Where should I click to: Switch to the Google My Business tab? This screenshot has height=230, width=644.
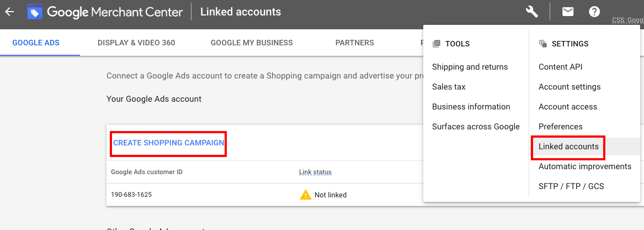(252, 43)
